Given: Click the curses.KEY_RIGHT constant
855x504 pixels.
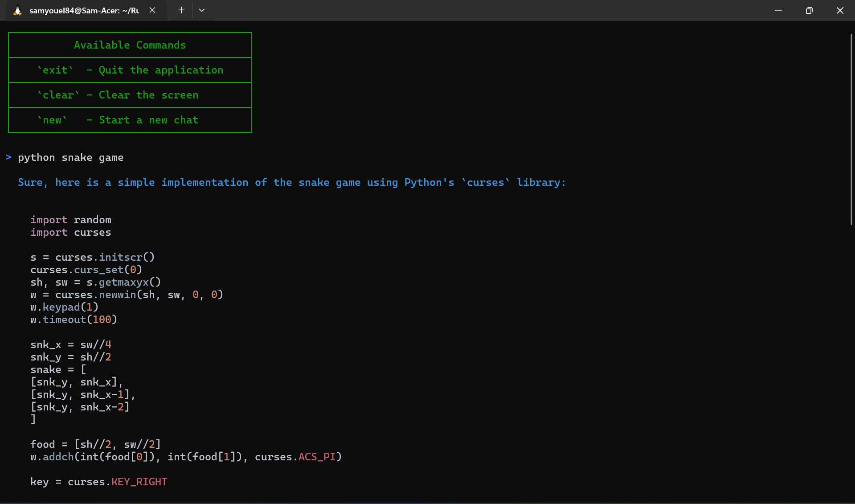Looking at the screenshot, I should [x=139, y=482].
